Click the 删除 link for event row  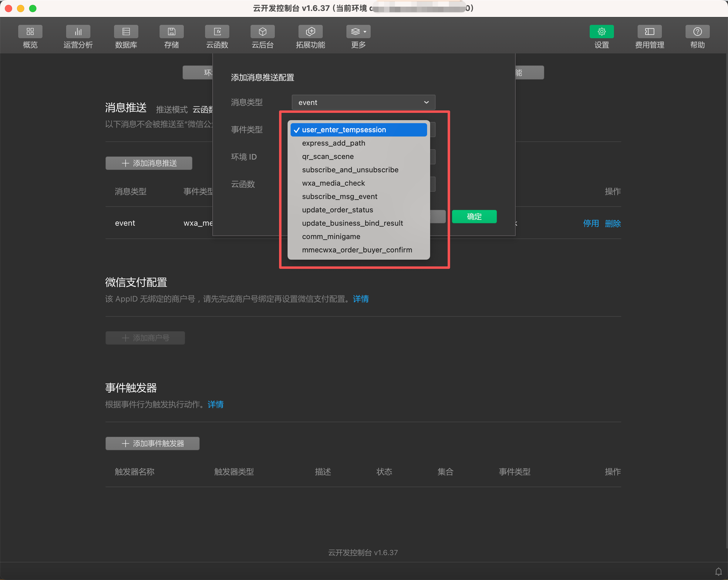(612, 223)
